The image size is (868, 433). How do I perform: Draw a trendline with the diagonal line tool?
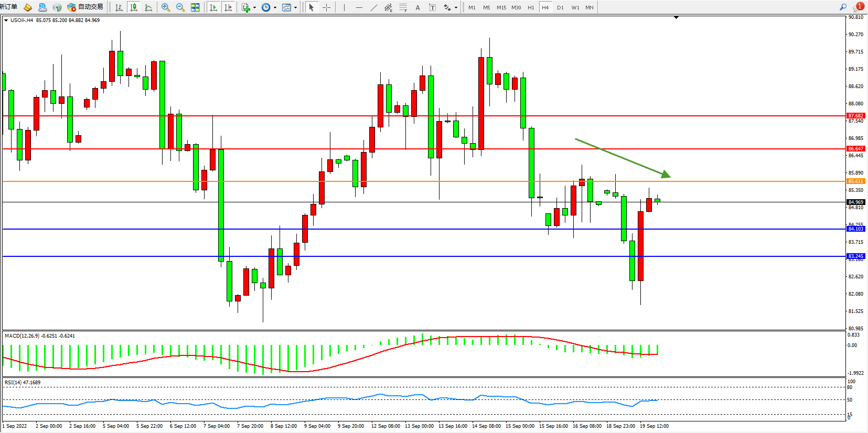click(373, 7)
